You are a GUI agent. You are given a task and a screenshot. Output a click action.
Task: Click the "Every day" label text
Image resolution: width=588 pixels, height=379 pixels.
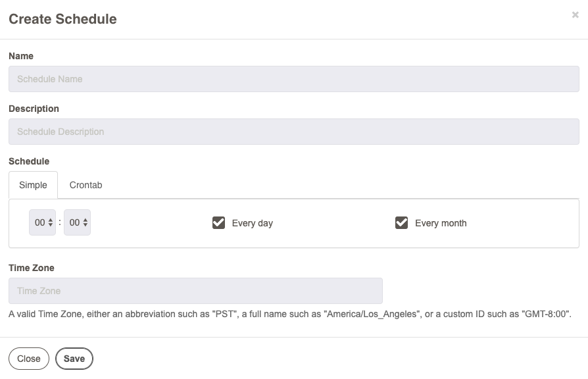point(253,223)
